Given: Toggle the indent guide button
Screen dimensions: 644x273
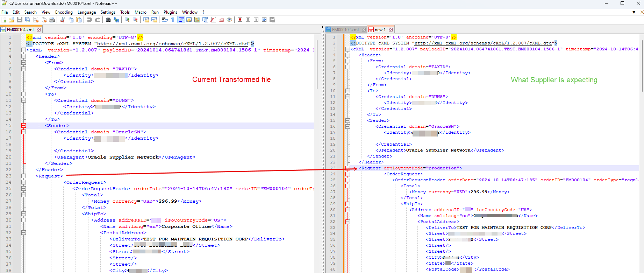Looking at the screenshot, I should click(181, 20).
